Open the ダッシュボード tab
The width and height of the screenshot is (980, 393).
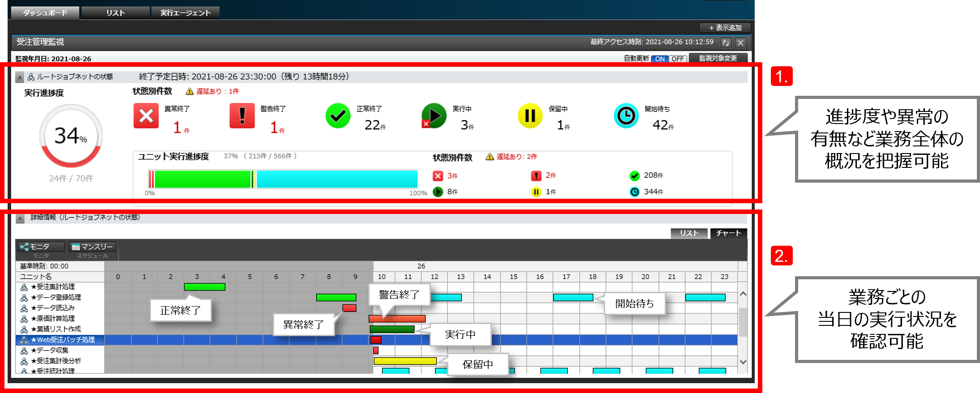[x=45, y=13]
